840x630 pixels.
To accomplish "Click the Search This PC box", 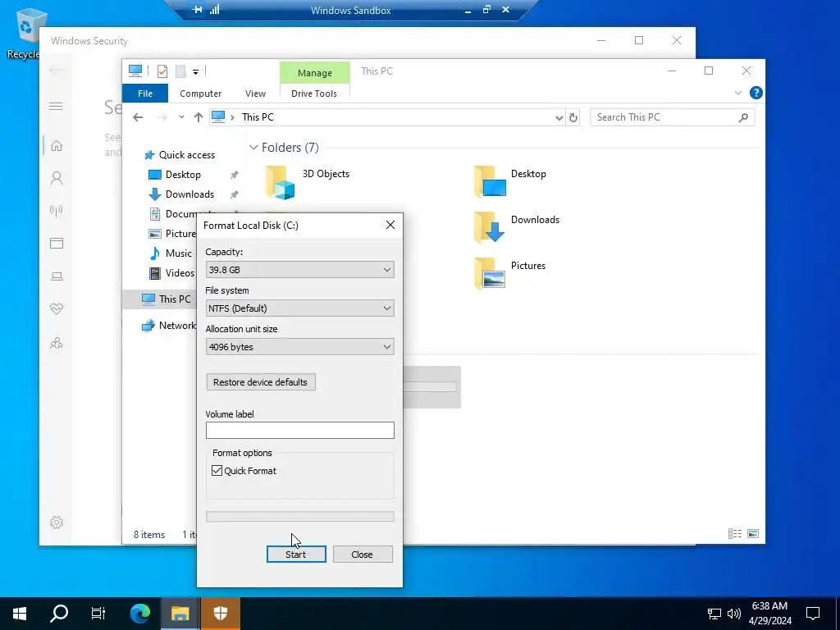I will pos(673,117).
